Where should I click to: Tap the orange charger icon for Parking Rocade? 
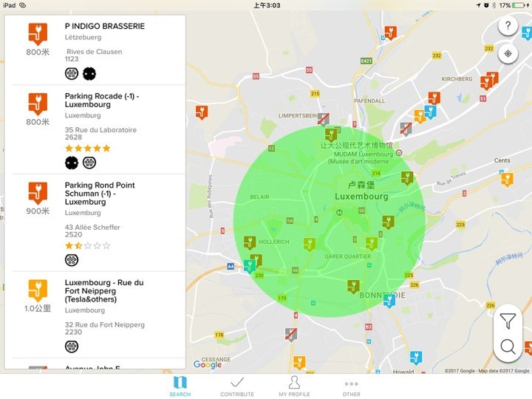[38, 104]
